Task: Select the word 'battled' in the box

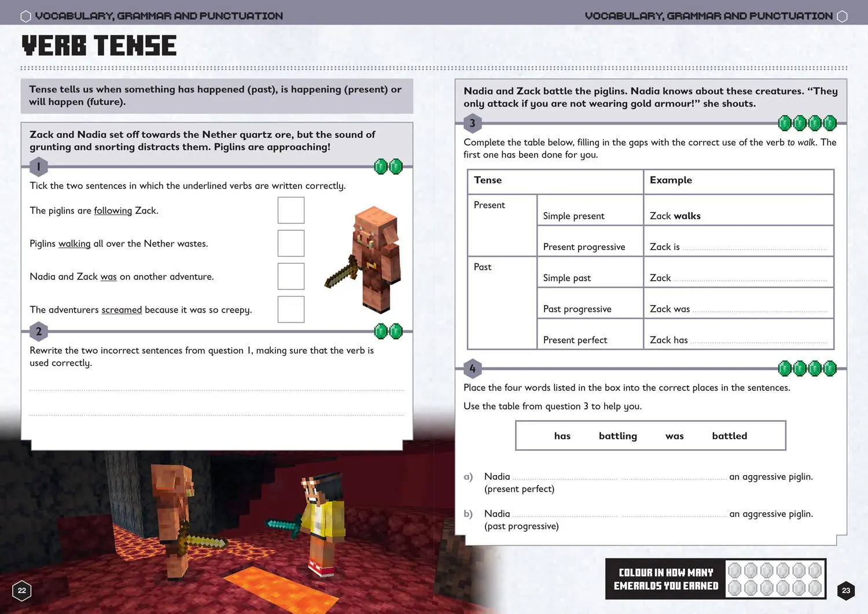Action: (x=729, y=436)
